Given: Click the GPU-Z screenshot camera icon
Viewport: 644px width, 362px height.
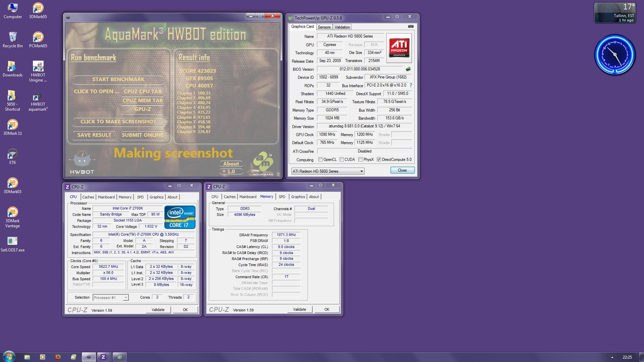Looking at the screenshot, I should point(411,26).
